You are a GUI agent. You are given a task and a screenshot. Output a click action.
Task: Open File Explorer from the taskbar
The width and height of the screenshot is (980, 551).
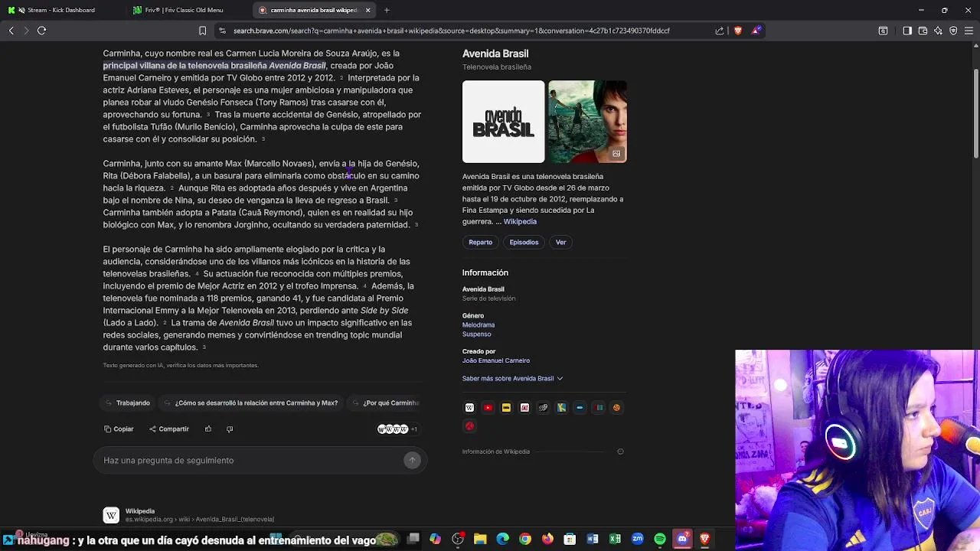point(480,540)
